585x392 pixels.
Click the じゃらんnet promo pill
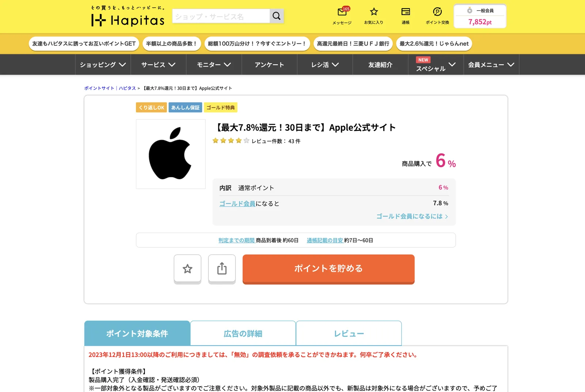coord(434,44)
